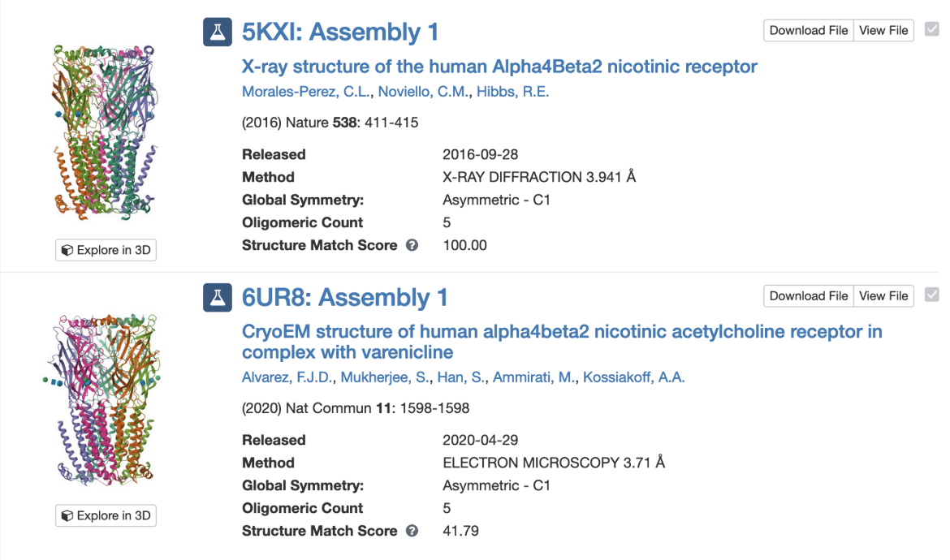The width and height of the screenshot is (950, 560).
Task: Open the X-ray structure of human Alpha4Beta2 link
Action: [499, 67]
